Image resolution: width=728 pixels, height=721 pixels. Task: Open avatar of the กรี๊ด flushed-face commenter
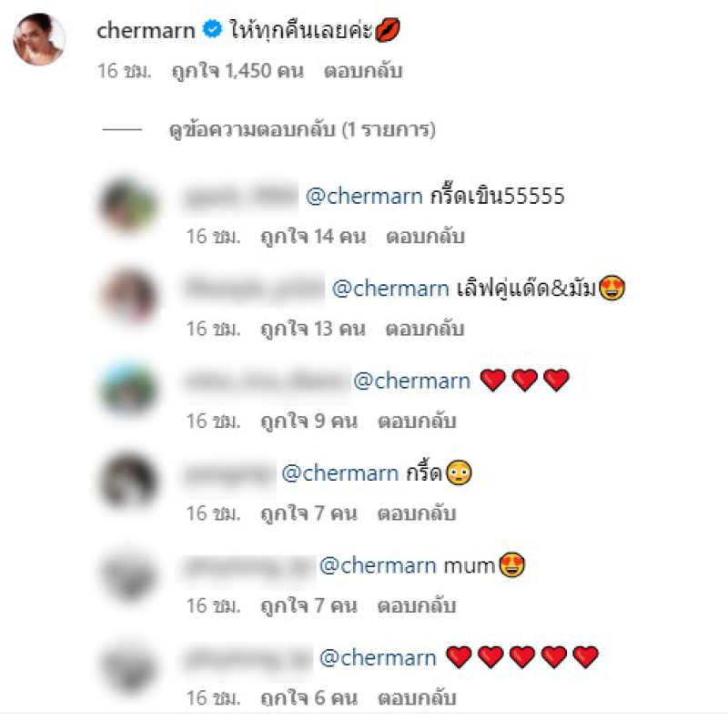129,482
